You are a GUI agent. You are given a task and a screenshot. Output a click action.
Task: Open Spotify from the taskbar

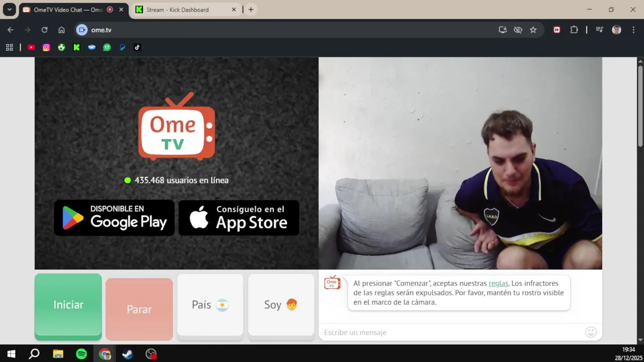81,354
